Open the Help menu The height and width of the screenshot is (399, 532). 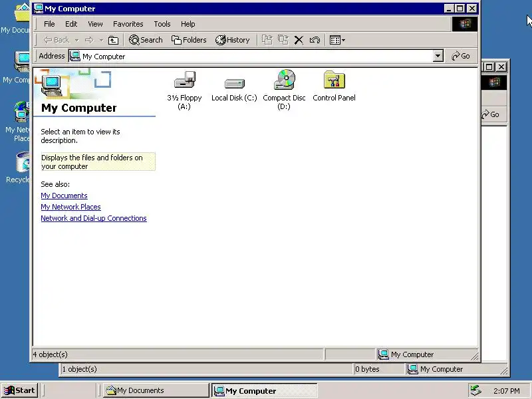[x=188, y=24]
